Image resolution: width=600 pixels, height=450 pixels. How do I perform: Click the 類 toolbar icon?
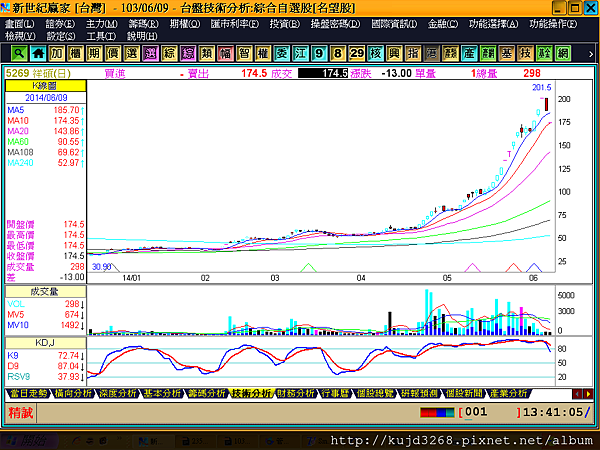click(207, 53)
